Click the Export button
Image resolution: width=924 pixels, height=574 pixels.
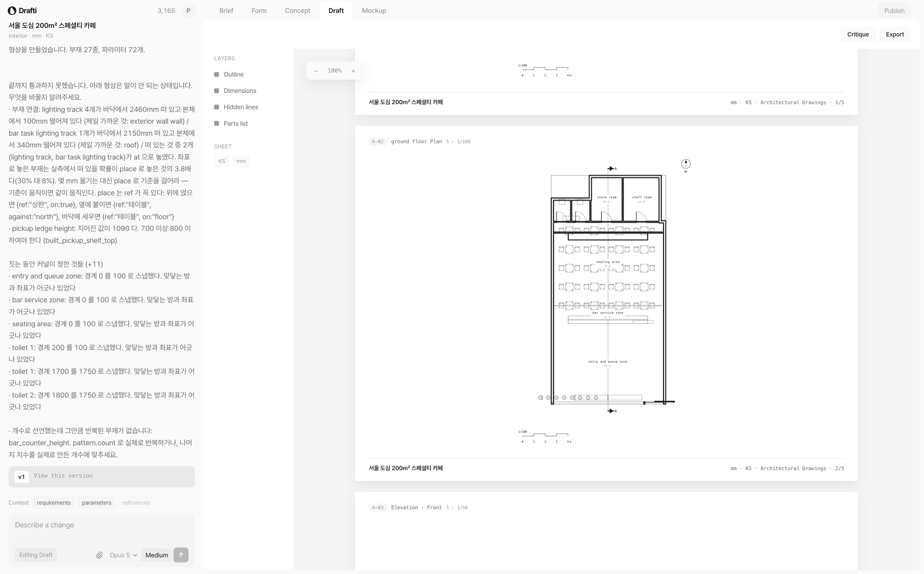point(895,34)
